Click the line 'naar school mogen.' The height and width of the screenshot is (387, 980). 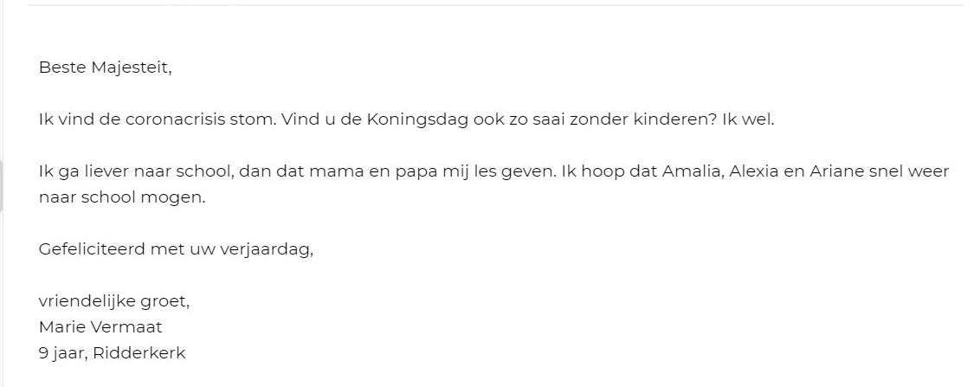[122, 197]
